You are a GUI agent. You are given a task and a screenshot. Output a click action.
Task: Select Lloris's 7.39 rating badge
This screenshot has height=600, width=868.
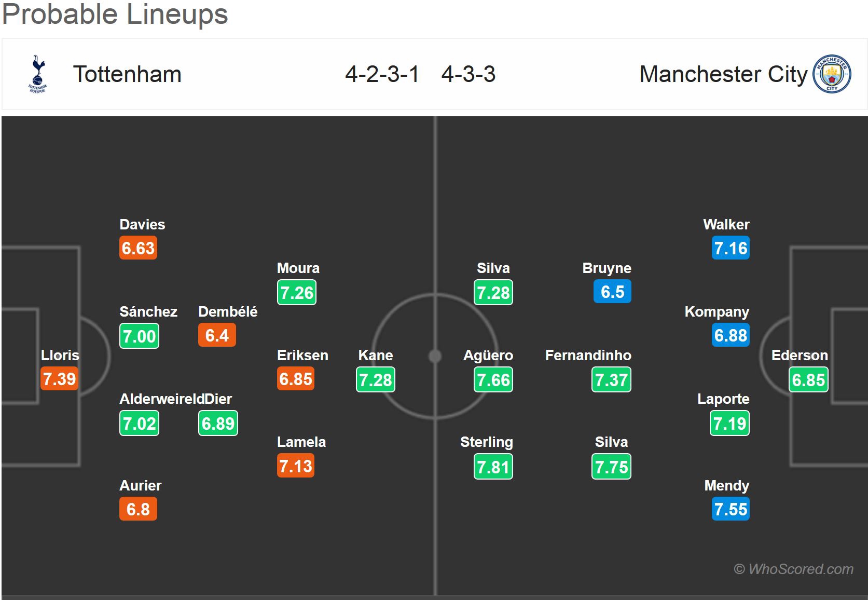(x=59, y=379)
